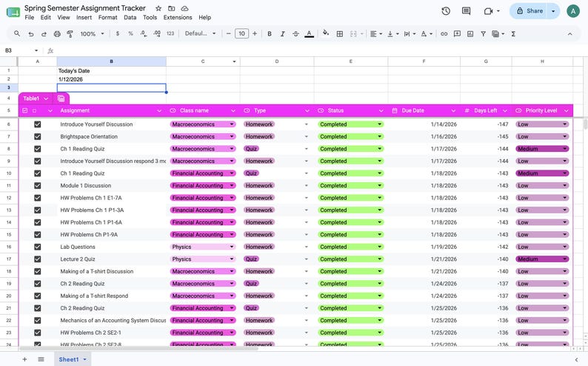Click the search menus magnifier icon
Screen dimensions: 588x366
pos(17,34)
